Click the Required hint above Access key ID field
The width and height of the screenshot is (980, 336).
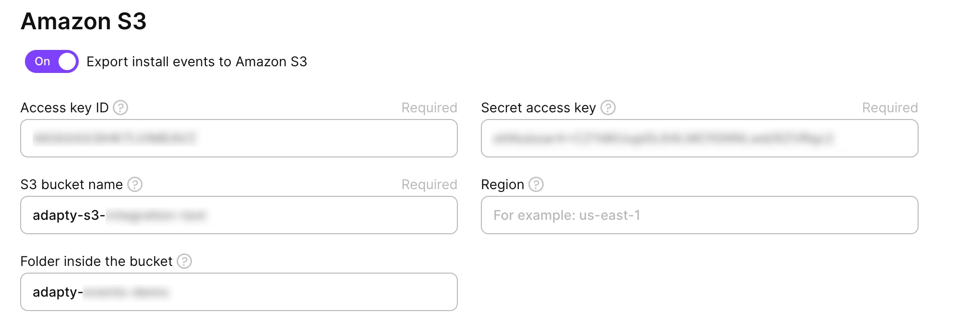[x=429, y=108]
